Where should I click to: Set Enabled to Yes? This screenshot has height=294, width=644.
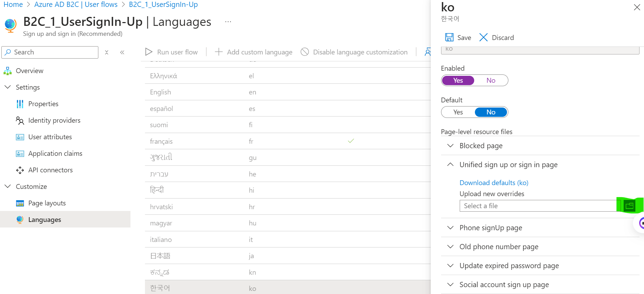(x=458, y=80)
